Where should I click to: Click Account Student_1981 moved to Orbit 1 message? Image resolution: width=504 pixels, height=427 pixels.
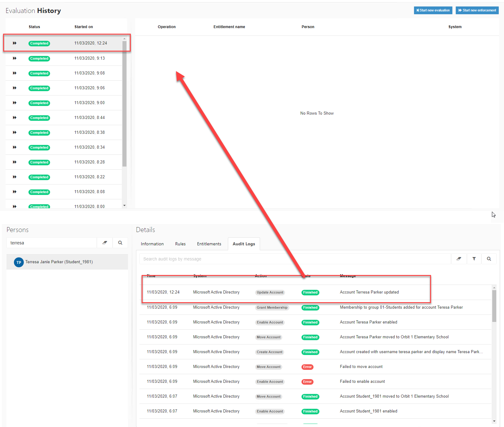pyautogui.click(x=394, y=396)
